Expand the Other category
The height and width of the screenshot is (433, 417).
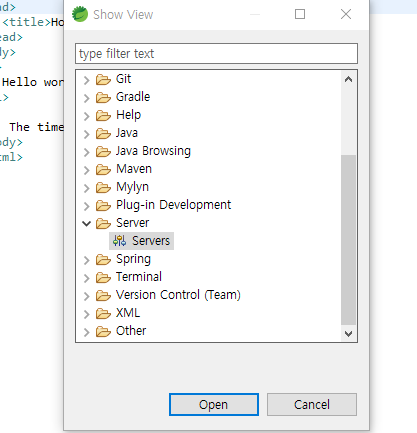(x=86, y=332)
